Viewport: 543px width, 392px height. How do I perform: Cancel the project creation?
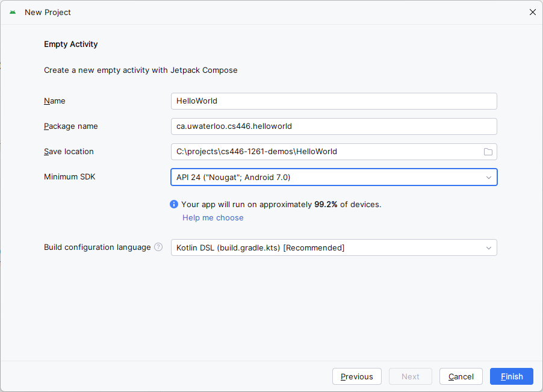[x=461, y=376]
